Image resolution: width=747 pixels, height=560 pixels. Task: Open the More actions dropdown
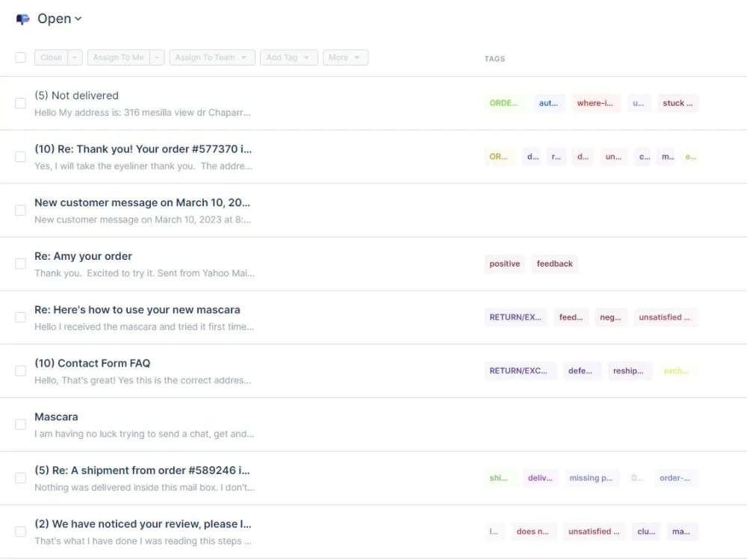345,57
